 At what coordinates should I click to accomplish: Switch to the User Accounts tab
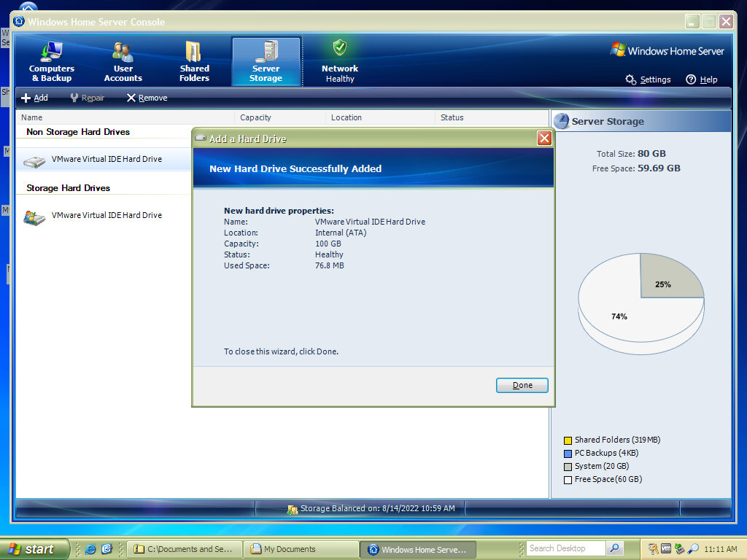click(123, 62)
